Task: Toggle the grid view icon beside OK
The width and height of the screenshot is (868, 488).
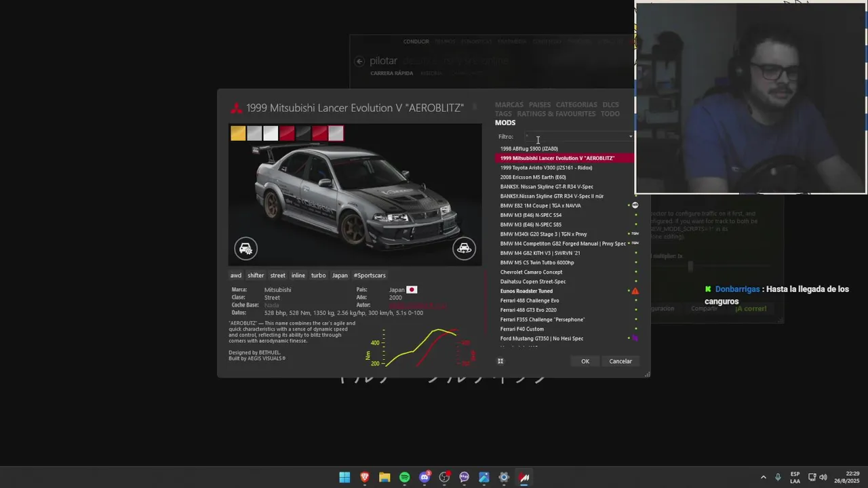Action: click(x=500, y=361)
